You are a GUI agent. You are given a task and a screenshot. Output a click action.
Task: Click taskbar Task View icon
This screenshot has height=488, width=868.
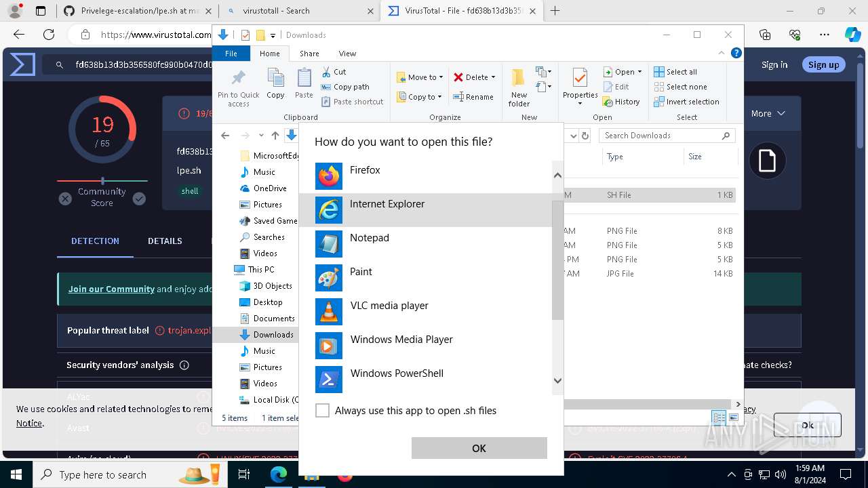tap(244, 475)
